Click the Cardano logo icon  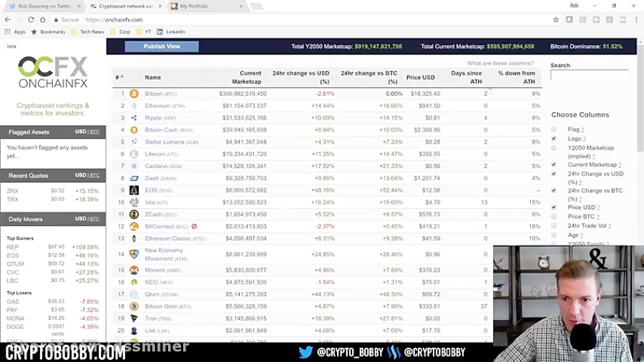click(134, 166)
